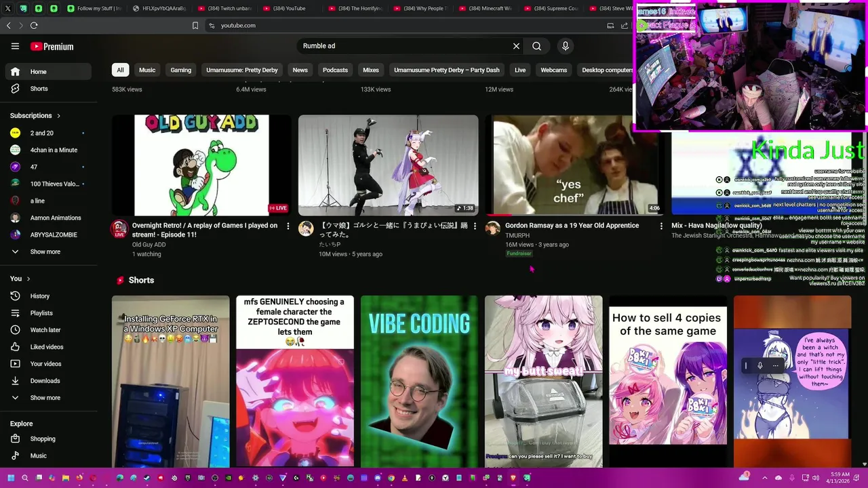Open more options for Overnight Retro video
This screenshot has width=868, height=488.
tap(288, 226)
